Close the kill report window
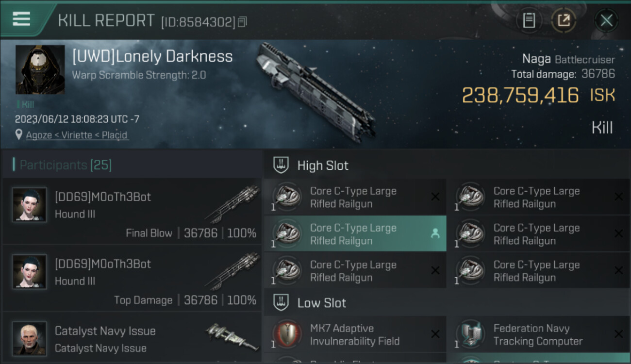 [606, 20]
